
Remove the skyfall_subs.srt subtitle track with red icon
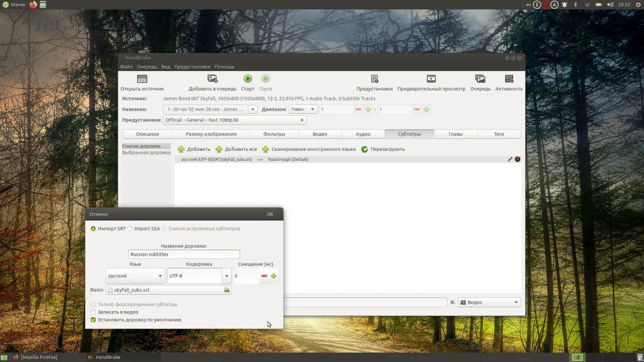(518, 160)
